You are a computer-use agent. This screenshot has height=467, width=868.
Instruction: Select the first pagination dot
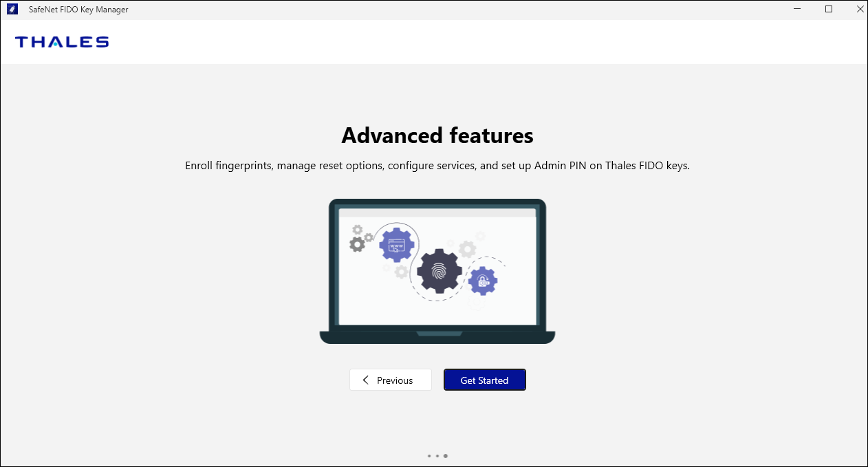428,455
